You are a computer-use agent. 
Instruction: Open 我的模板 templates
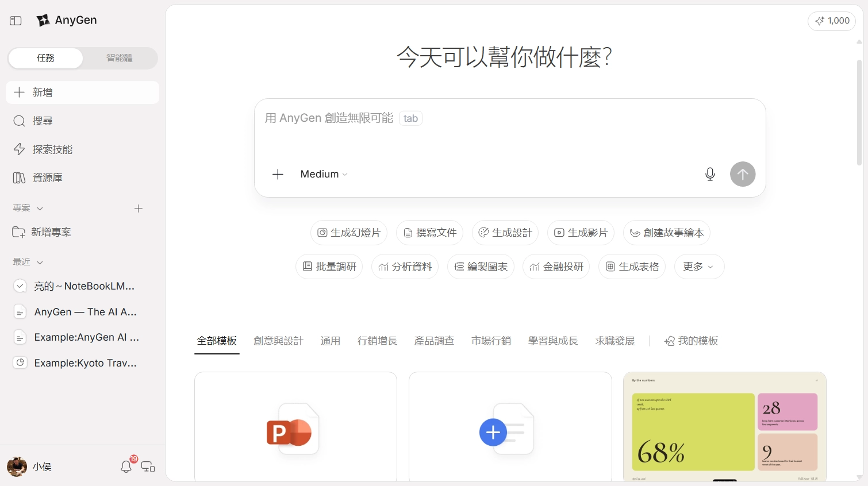pyautogui.click(x=691, y=341)
